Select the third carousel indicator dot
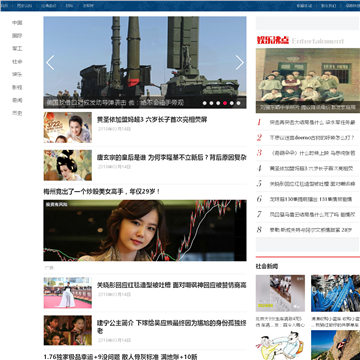The image size is (360, 360). coord(218,103)
